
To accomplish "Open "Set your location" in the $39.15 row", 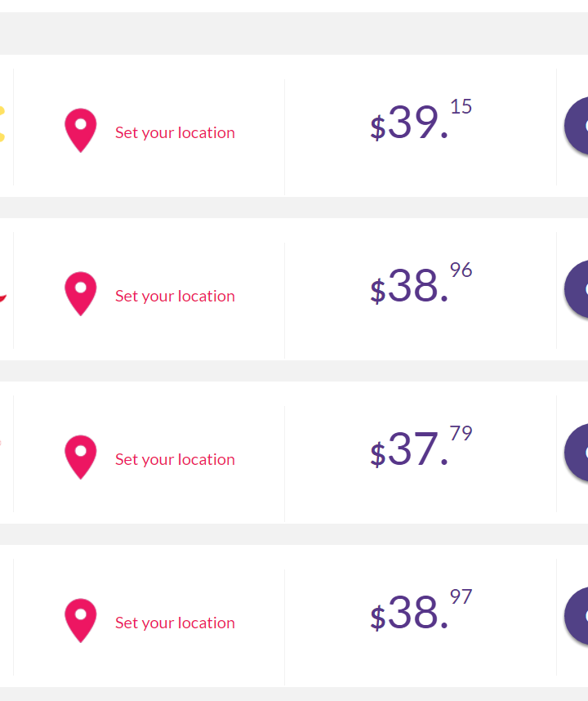I will (175, 133).
